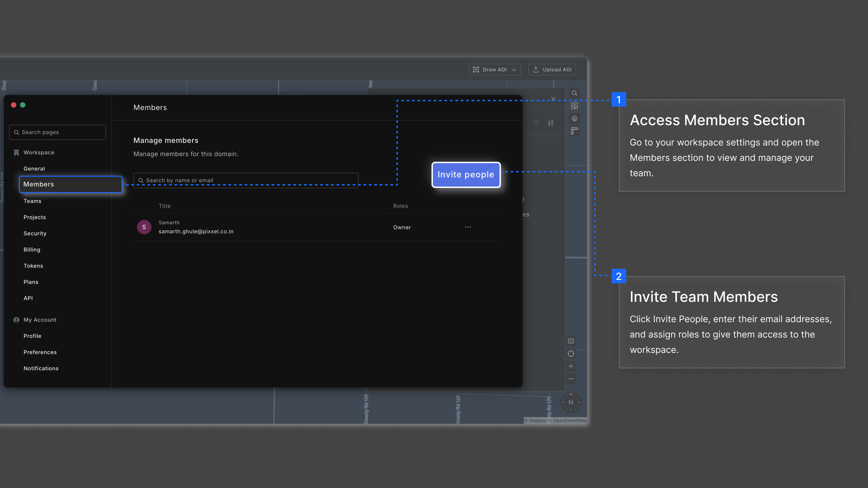Screen dimensions: 868x488
Task: Click the sort filter lines icon
Action: (x=536, y=123)
